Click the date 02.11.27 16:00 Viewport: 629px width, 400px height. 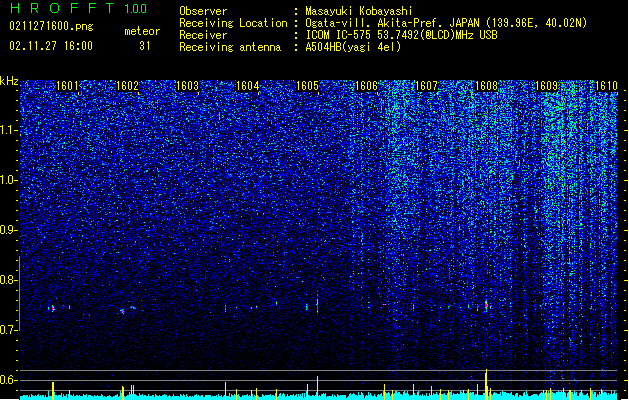tap(51, 46)
